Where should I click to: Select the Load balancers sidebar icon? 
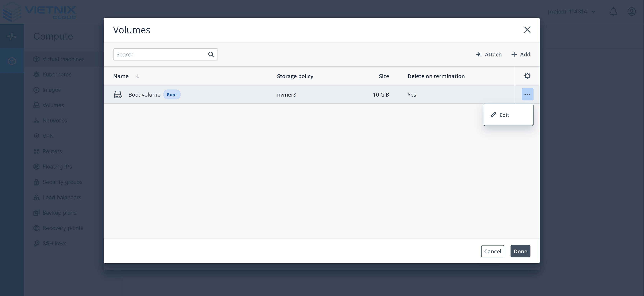click(x=36, y=197)
